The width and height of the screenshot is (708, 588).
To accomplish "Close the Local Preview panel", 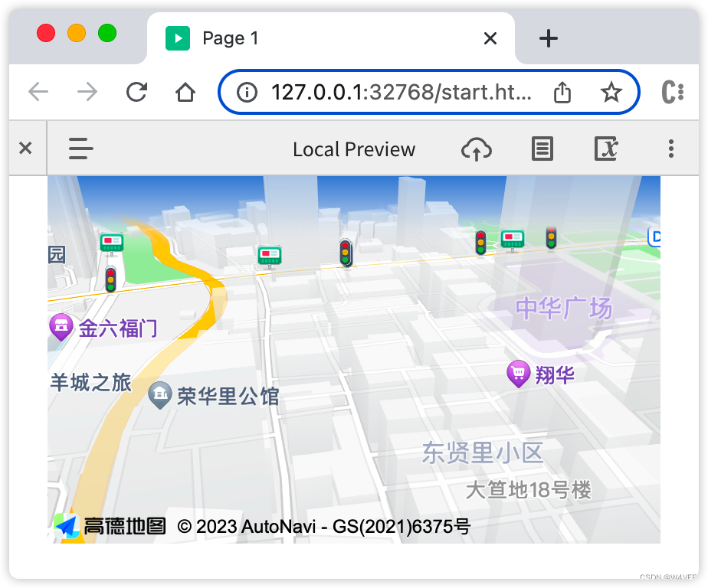I will pyautogui.click(x=25, y=149).
